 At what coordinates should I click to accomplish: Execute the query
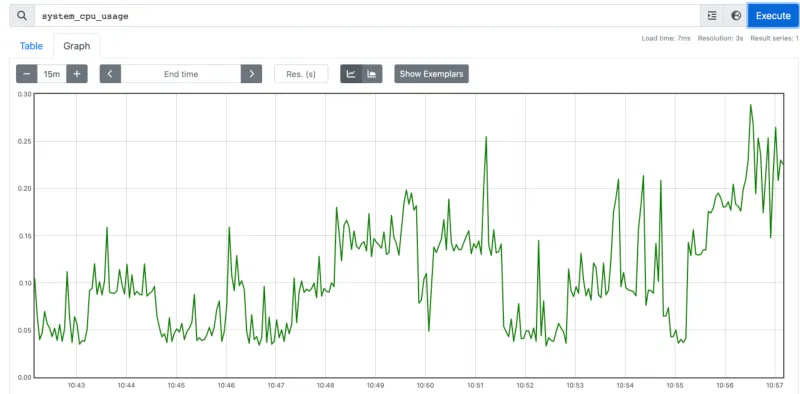coord(773,16)
